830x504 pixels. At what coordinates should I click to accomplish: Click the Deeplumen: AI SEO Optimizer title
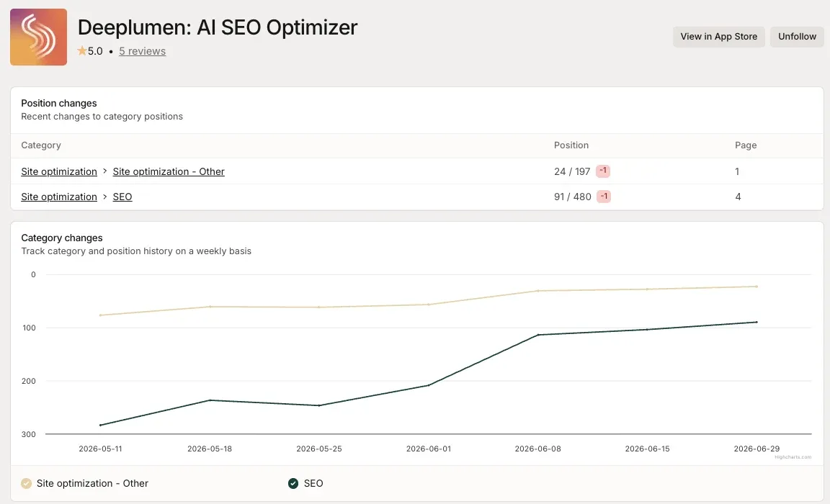pyautogui.click(x=218, y=27)
